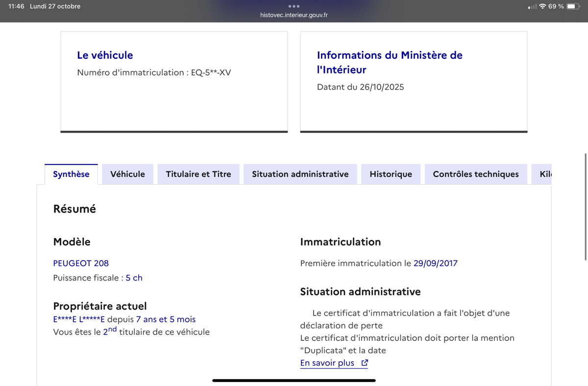Open the Historique tab
Image resolution: width=588 pixels, height=386 pixels.
[391, 174]
